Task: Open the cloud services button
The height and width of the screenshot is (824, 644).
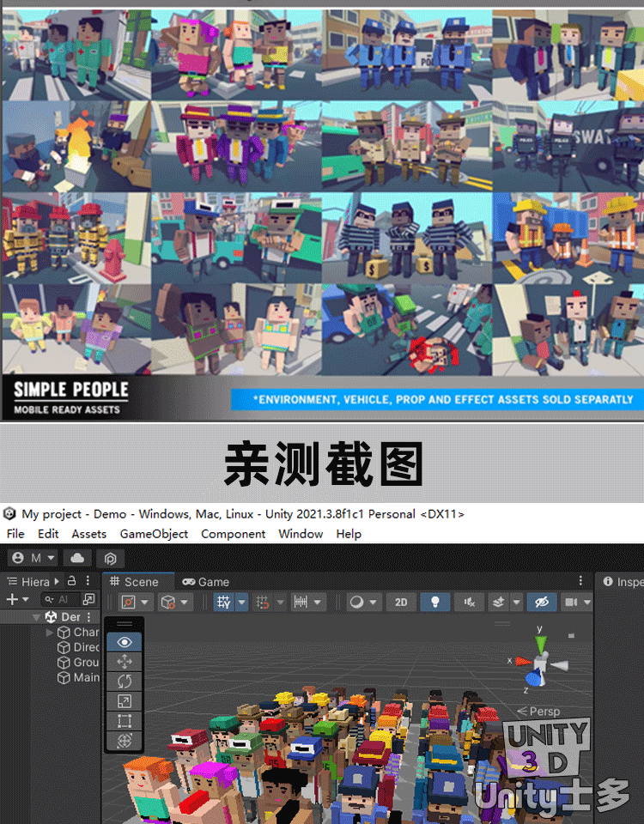Action: click(77, 558)
